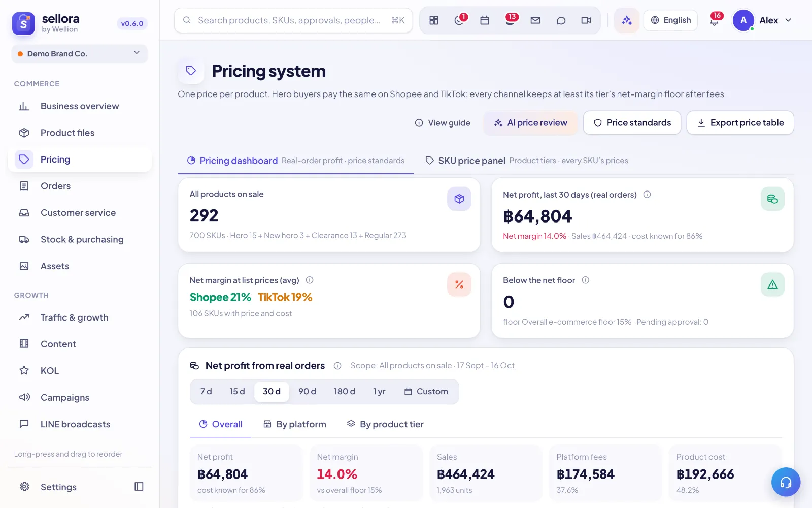Screen dimensions: 812x508
Task: Show info for Net profit, last 30 days
Action: (647, 195)
